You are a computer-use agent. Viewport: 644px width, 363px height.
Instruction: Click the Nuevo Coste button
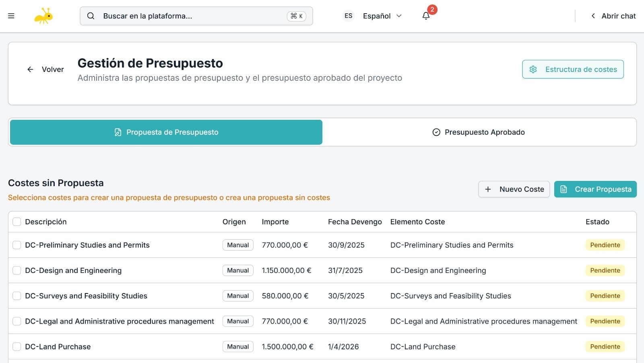[x=514, y=189]
